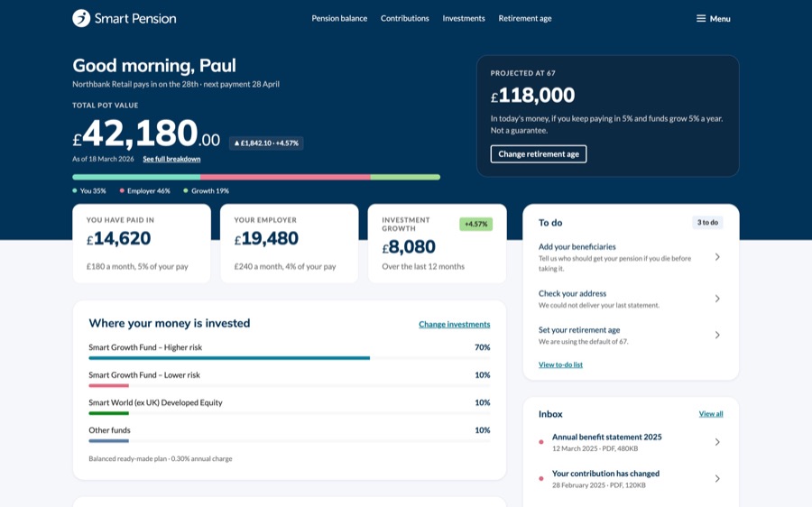Click the Change investments link
This screenshot has width=812, height=507.
pyautogui.click(x=454, y=324)
